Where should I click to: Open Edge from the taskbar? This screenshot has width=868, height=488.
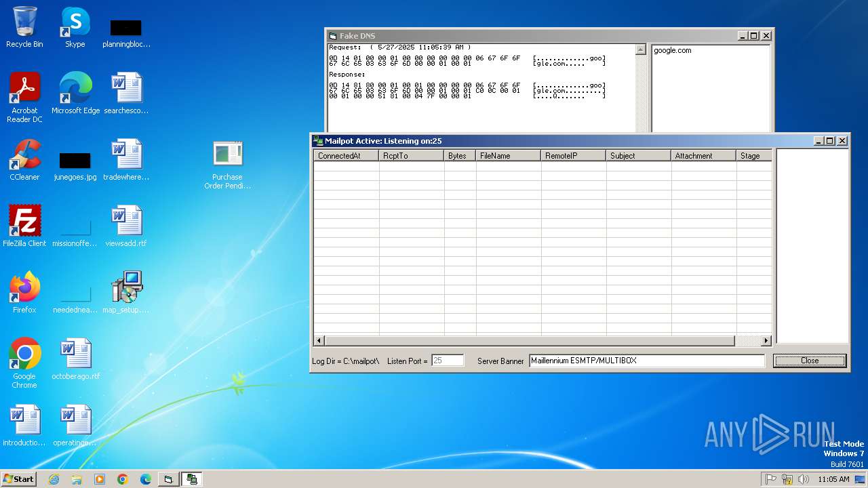(146, 479)
